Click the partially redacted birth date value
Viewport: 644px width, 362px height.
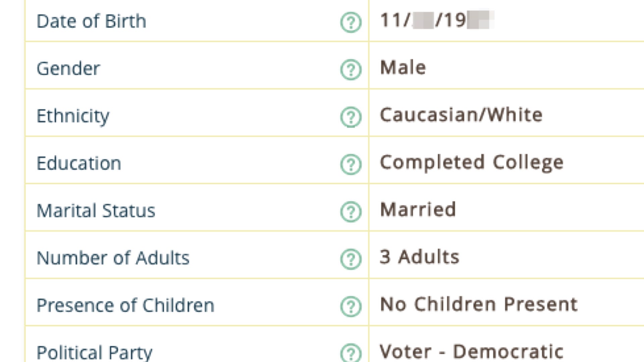tap(437, 20)
